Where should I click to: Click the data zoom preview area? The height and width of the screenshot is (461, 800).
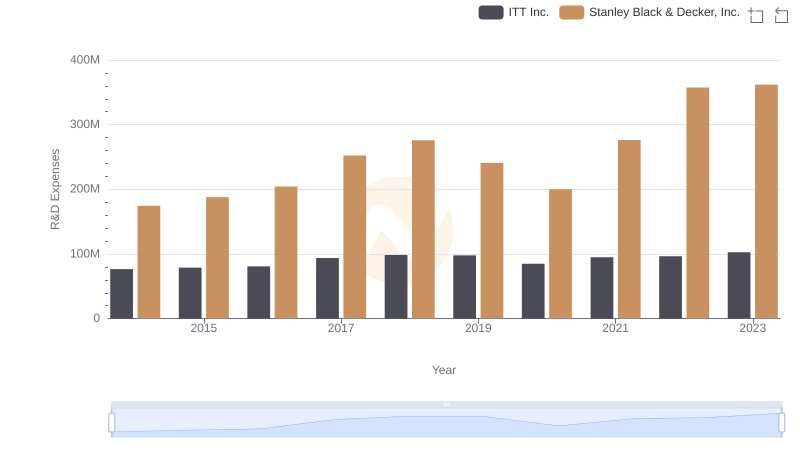[446, 423]
